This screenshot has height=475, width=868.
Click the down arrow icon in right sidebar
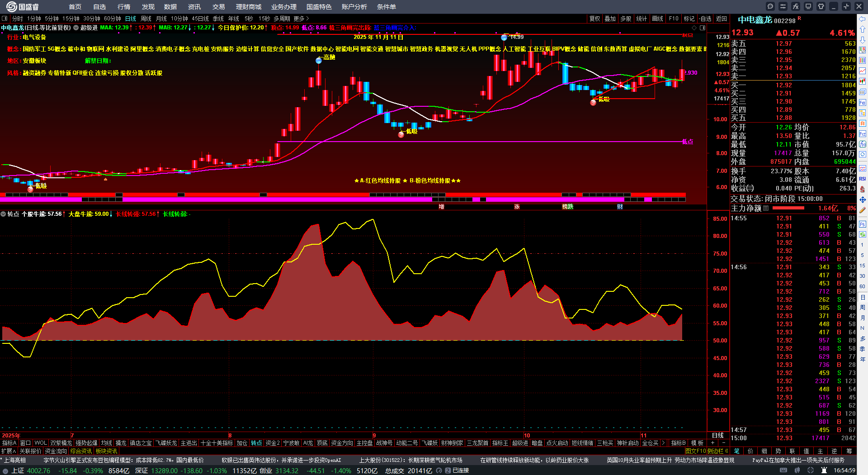(863, 40)
